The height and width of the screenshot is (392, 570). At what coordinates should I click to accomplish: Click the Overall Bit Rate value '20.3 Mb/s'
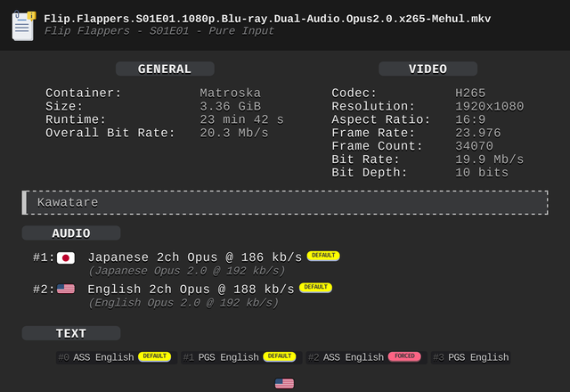click(x=234, y=133)
